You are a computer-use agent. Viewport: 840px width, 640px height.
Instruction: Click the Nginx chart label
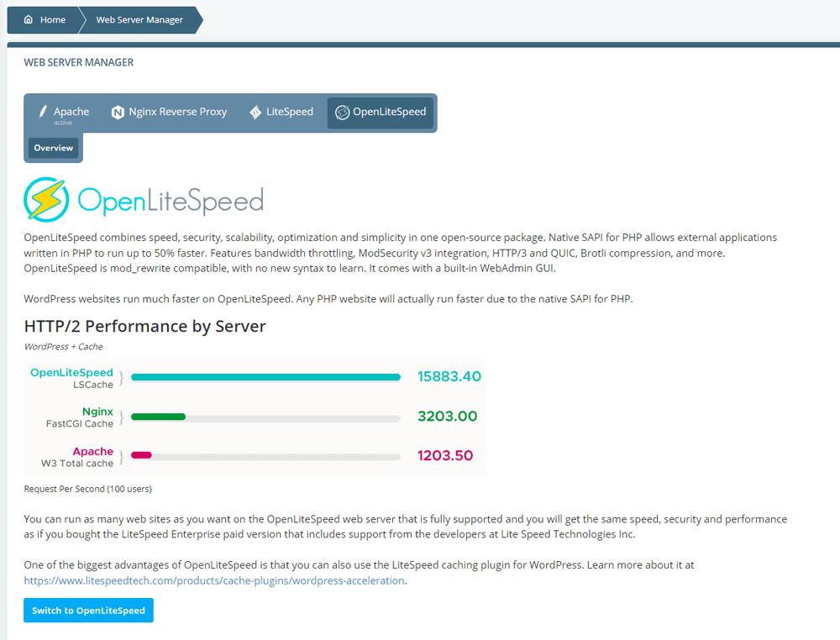tap(97, 412)
